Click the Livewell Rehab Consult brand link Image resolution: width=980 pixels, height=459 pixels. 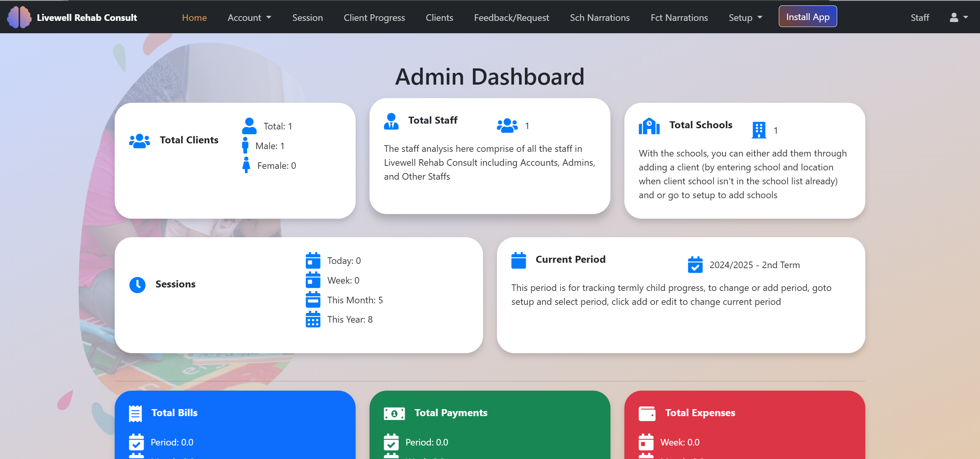click(x=87, y=18)
